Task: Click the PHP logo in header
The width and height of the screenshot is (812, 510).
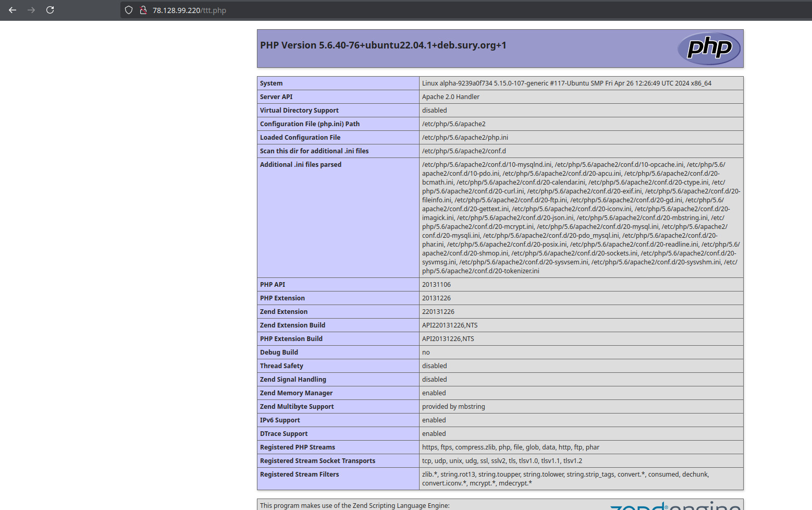Action: point(709,48)
